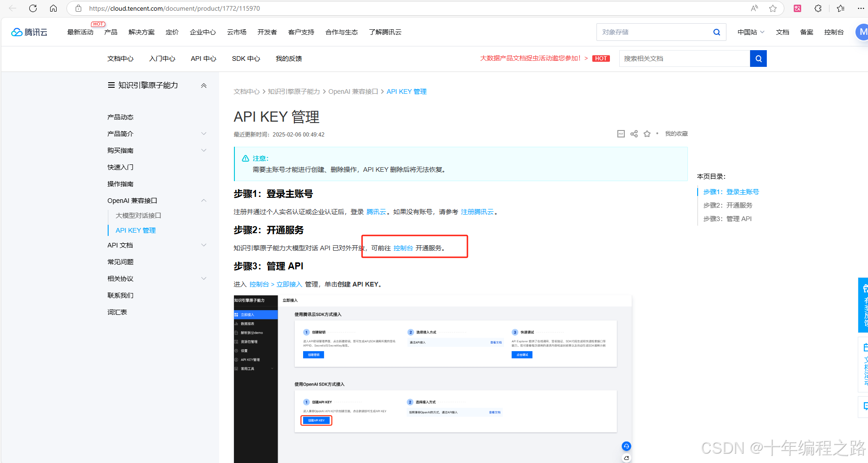The width and height of the screenshot is (868, 463).
Task: Open 常见问题 in sidebar
Action: point(121,262)
